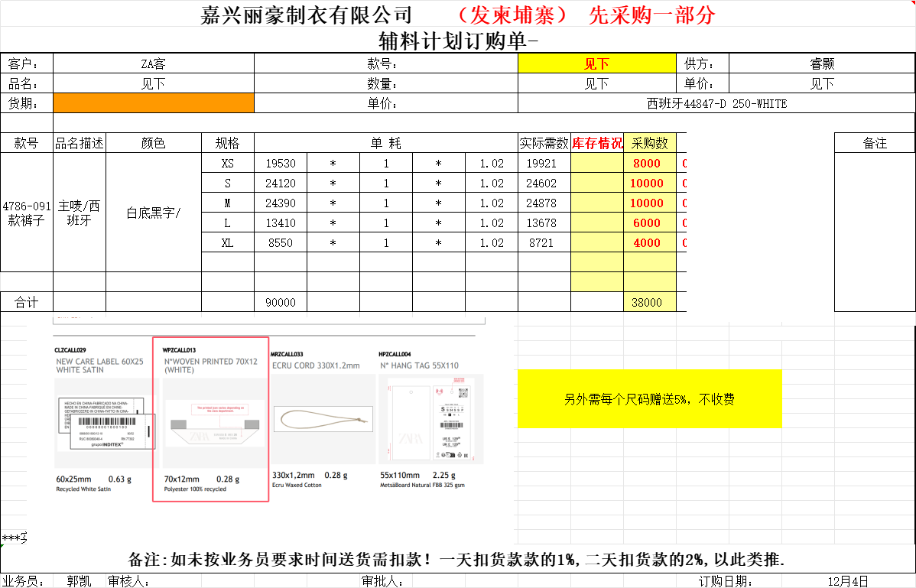Click the yellow 见下 cell beside 款号
This screenshot has width=916, height=588.
click(x=596, y=63)
